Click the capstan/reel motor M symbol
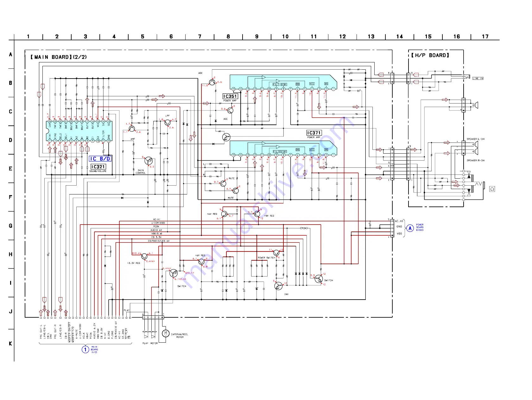 click(x=166, y=333)
